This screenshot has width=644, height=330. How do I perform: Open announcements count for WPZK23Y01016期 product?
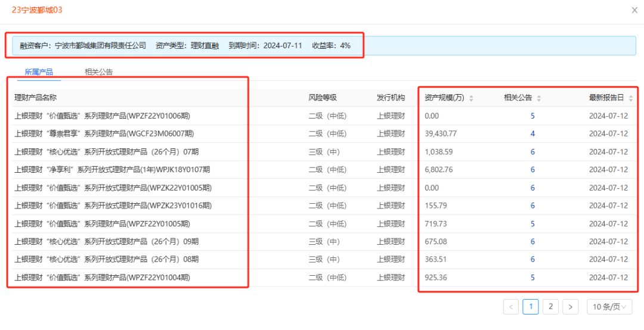pyautogui.click(x=532, y=206)
